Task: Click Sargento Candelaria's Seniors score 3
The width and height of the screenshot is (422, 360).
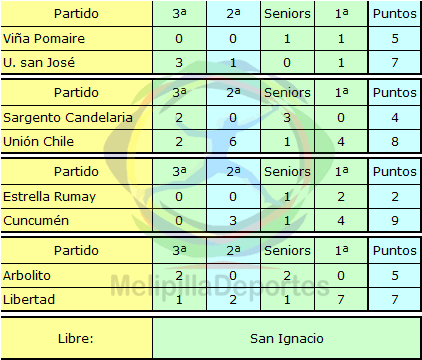Action: pyautogui.click(x=287, y=117)
